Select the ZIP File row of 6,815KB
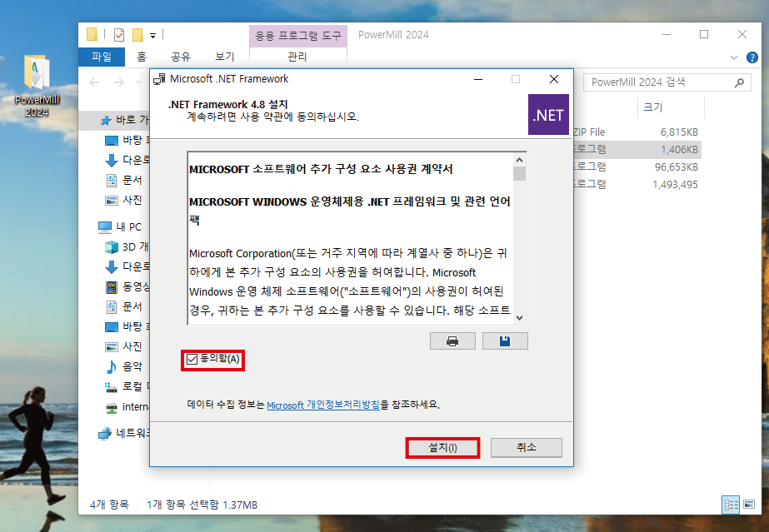This screenshot has width=769, height=532. tap(637, 132)
